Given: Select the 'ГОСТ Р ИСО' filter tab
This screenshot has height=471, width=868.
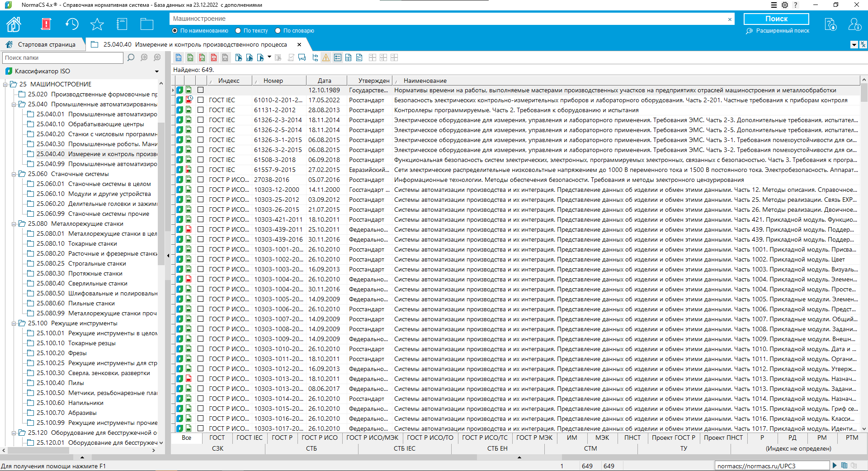Looking at the screenshot, I should (x=319, y=438).
